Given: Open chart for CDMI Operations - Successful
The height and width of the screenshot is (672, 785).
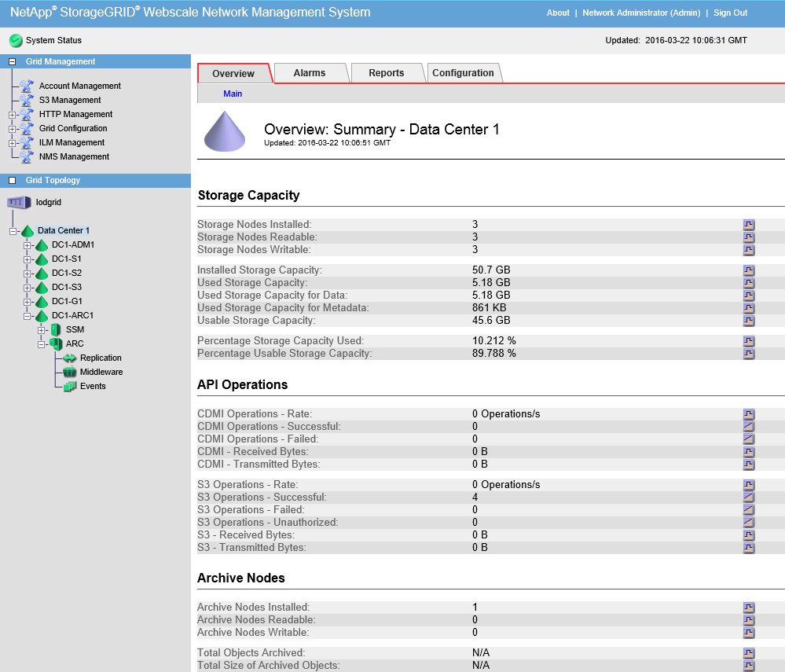Looking at the screenshot, I should tap(748, 427).
